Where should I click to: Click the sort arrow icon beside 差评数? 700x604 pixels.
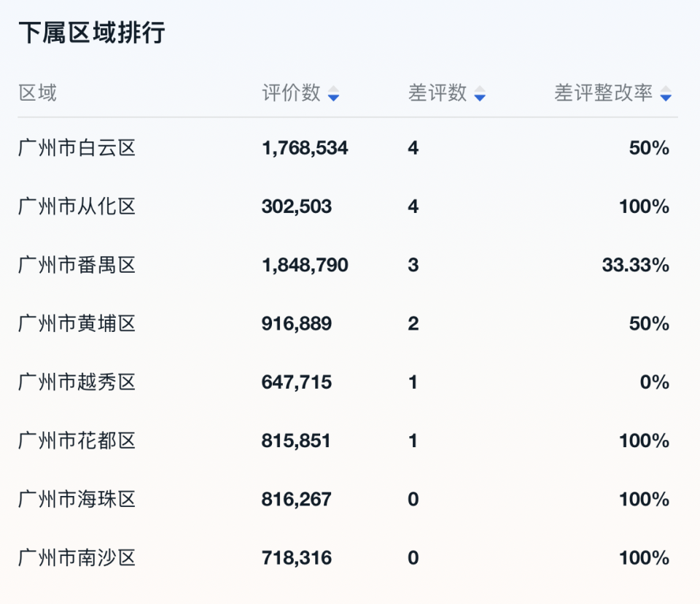[x=479, y=94]
